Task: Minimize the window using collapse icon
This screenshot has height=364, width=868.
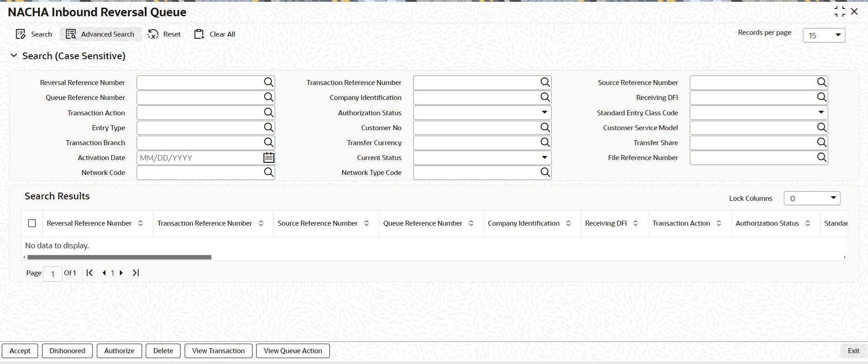Action: 839,12
